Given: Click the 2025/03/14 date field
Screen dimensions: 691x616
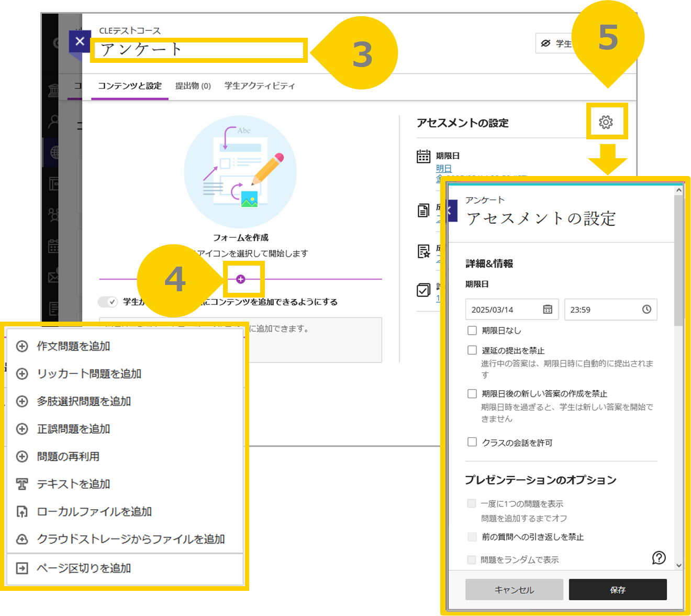Looking at the screenshot, I should click(x=512, y=310).
